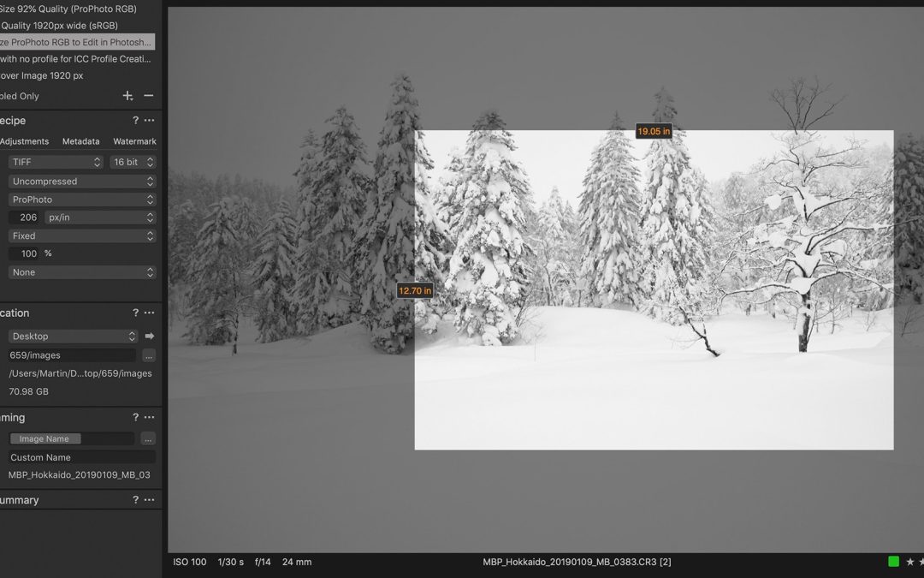The height and width of the screenshot is (578, 924).
Task: Click the first rating star in status bar
Action: pyautogui.click(x=909, y=562)
